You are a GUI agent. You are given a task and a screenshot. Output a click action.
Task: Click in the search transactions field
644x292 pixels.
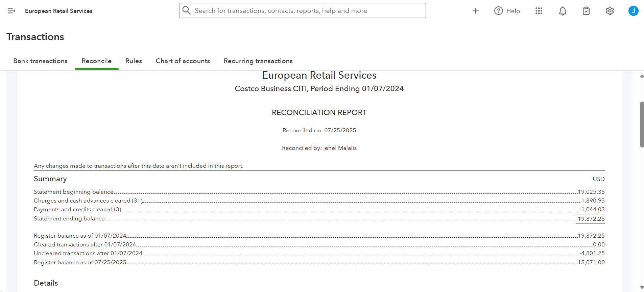point(303,10)
